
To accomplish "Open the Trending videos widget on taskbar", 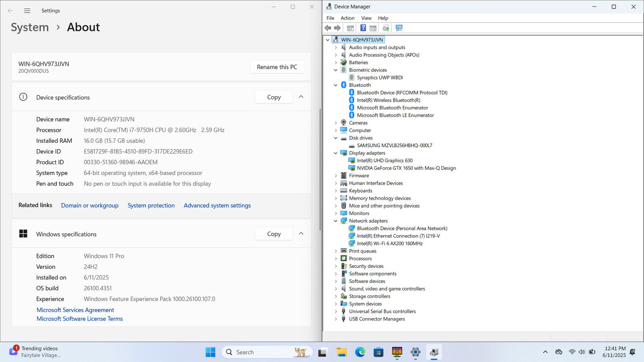I will coord(35,352).
